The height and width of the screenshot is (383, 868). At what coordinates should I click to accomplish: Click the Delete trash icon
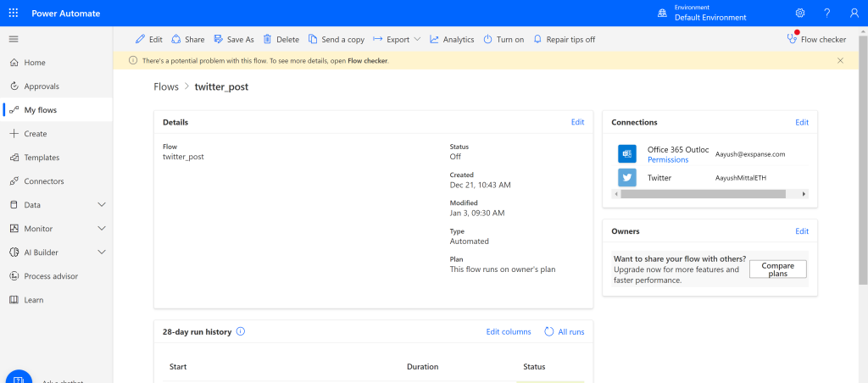(x=267, y=39)
